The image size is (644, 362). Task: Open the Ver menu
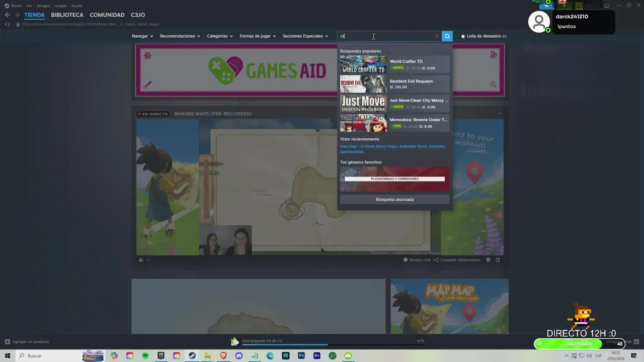click(29, 6)
